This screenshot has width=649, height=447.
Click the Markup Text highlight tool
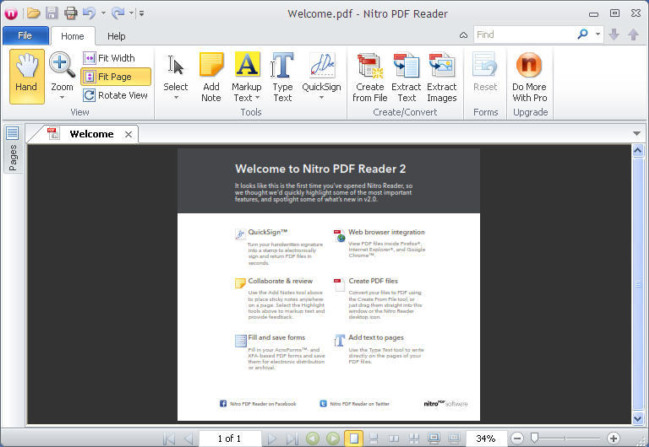coord(247,71)
